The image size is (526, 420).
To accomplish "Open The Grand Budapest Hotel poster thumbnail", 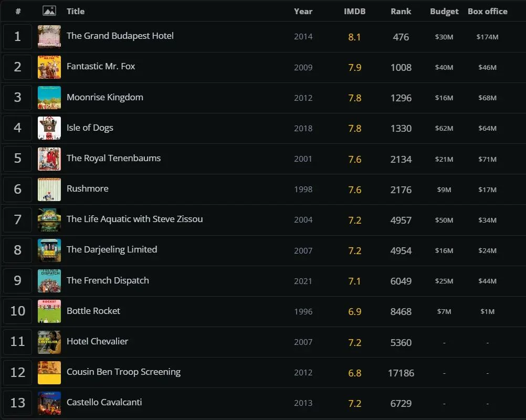I will [x=49, y=36].
